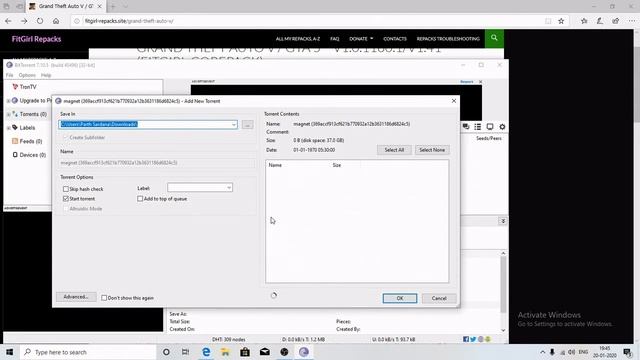Expand the Upgrade to Pro node

(8, 101)
